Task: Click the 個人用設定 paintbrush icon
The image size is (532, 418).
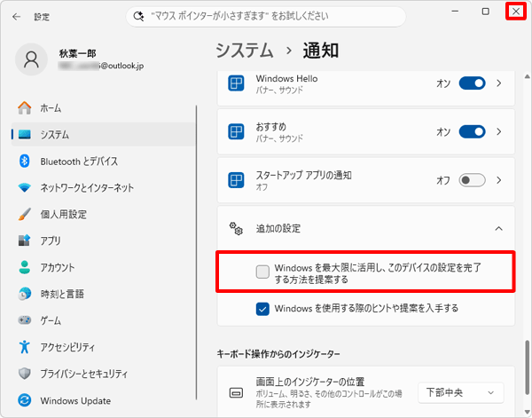Action: (x=25, y=214)
